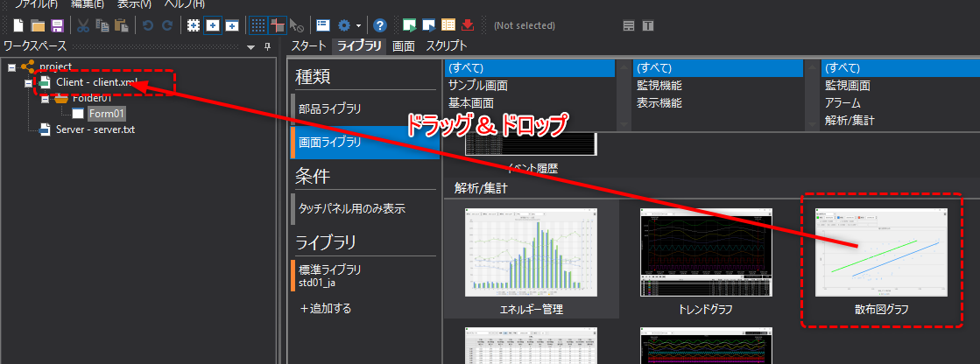
Task: Click the layout rows icon at toolbar right
Action: coord(629,25)
